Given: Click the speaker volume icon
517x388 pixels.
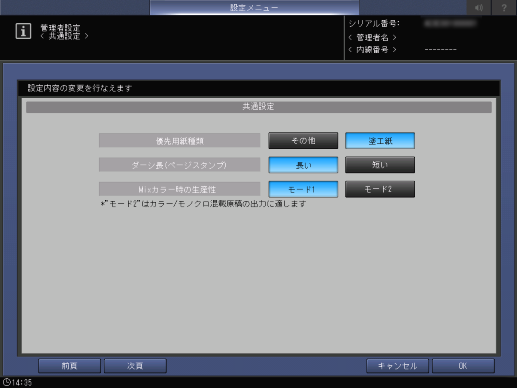Looking at the screenshot, I should 479,7.
